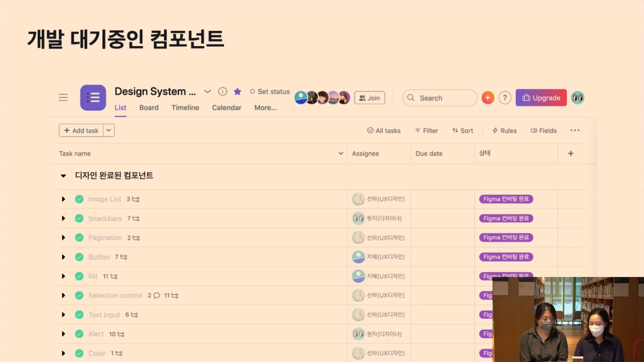Toggle the Snackbars task checkmark

point(79,219)
